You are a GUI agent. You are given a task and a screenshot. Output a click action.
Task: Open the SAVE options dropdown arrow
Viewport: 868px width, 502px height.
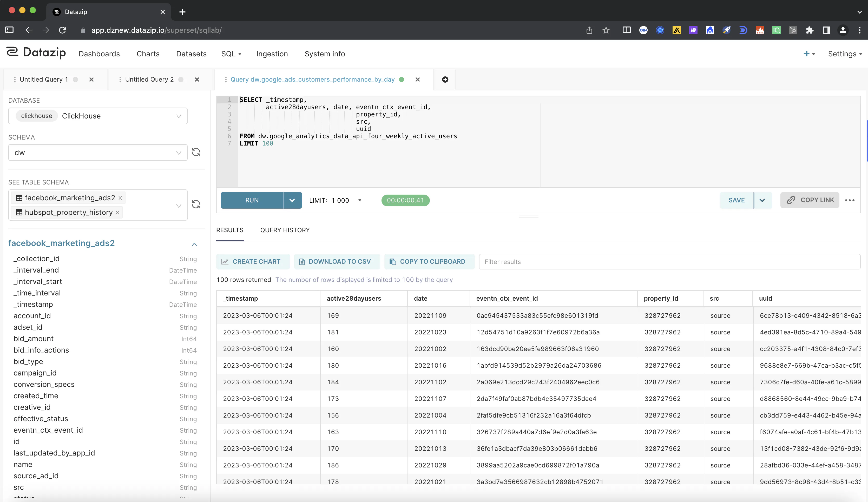coord(762,200)
